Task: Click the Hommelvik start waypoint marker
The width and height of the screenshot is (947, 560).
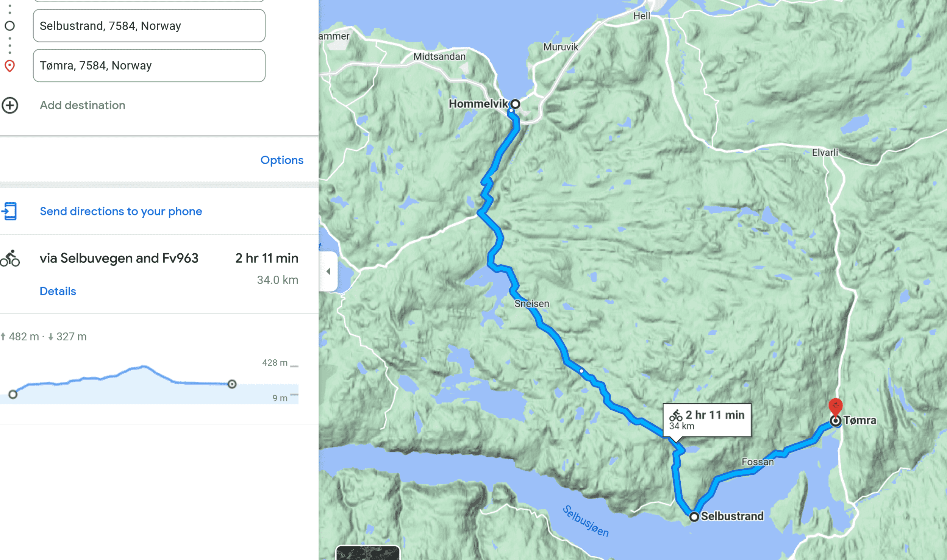Action: click(515, 104)
